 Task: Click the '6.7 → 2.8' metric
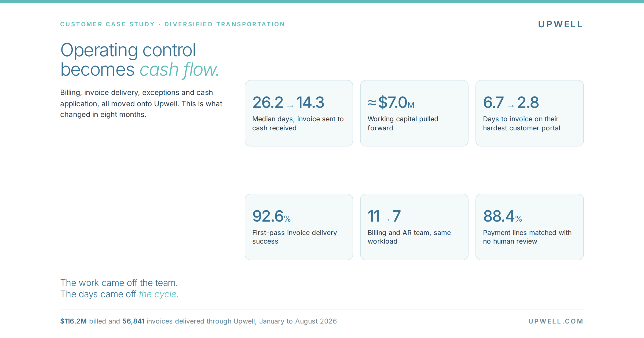[511, 102]
